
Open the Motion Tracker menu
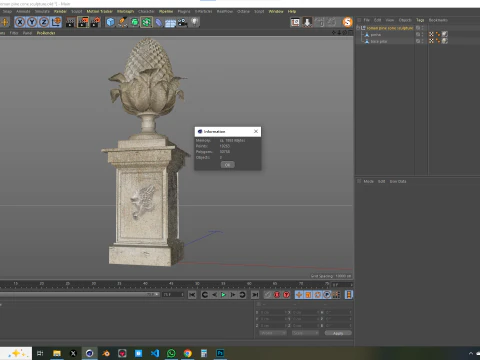point(100,11)
